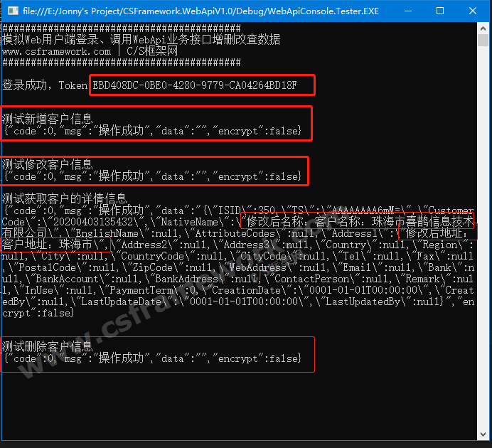Click the '测试修改客户信息' heading line
This screenshot has width=492, height=448.
[x=47, y=164]
